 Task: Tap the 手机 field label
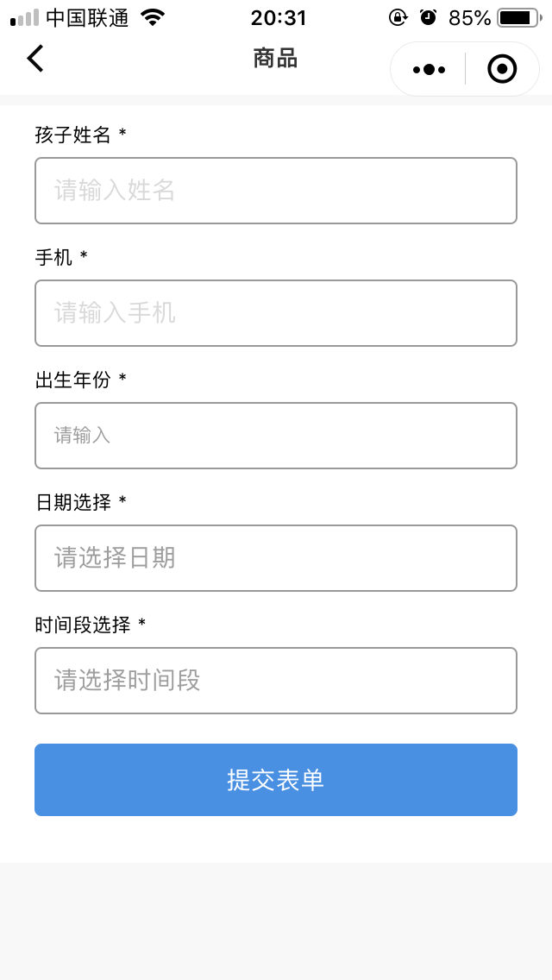point(53,257)
